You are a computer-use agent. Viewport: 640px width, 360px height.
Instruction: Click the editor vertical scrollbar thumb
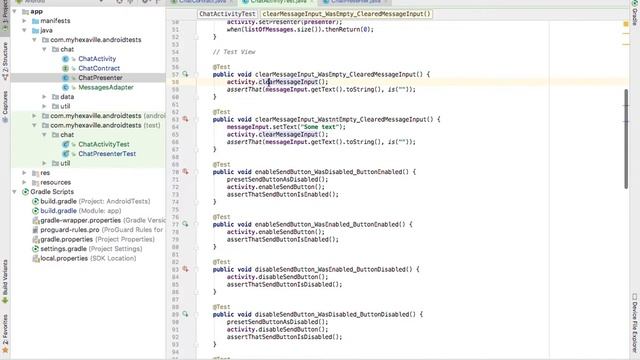click(x=626, y=139)
